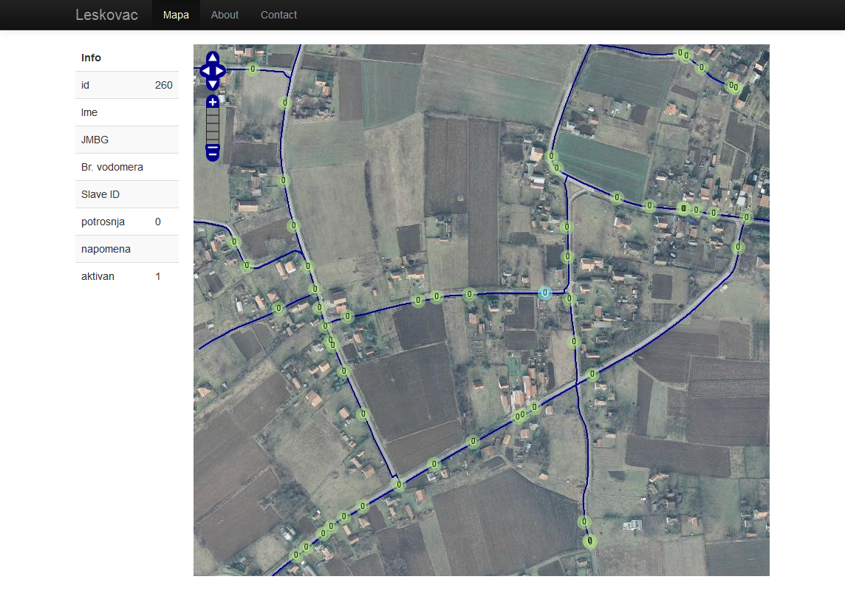Select the highlighted blue map marker
Screen dimensions: 845x616
coord(545,293)
